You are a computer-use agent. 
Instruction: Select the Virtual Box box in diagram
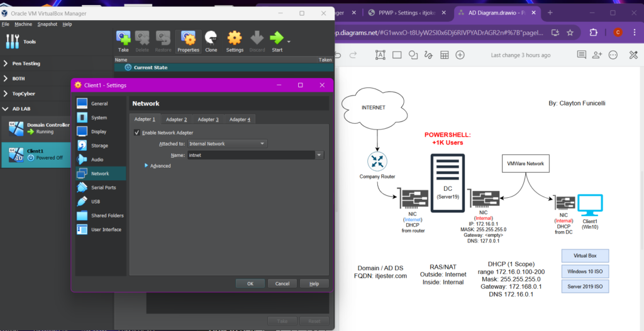click(585, 256)
